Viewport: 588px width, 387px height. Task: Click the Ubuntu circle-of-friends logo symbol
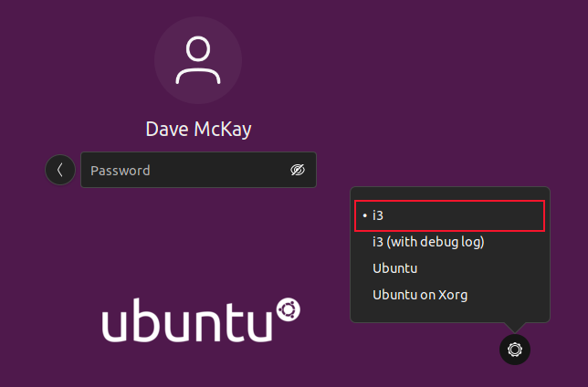(x=289, y=310)
